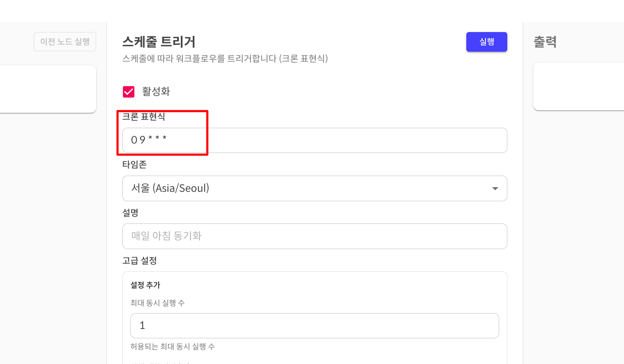Click the 활성화 checkbox label text

[x=156, y=91]
